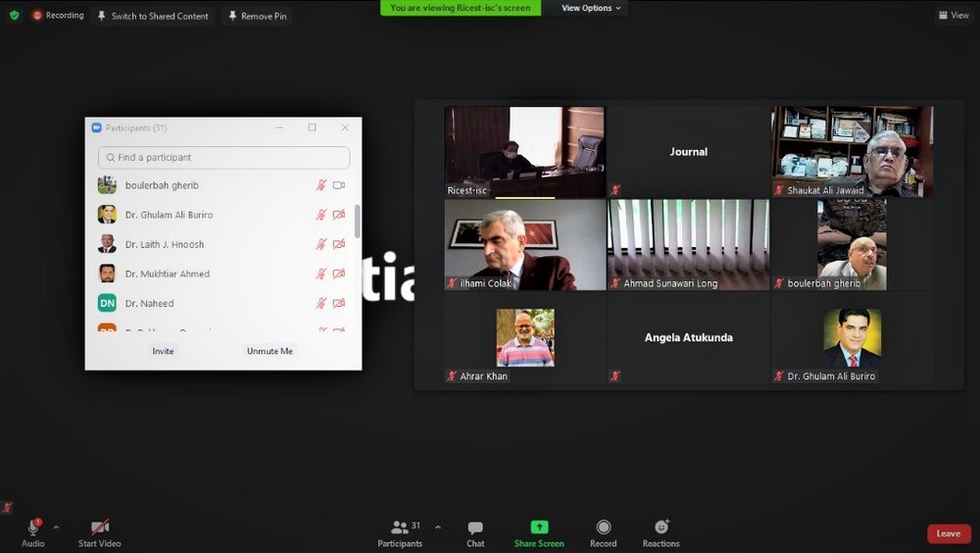Click Dr. Laith J. Hnoosh's avatar in list
The height and width of the screenshot is (553, 980).
(107, 244)
